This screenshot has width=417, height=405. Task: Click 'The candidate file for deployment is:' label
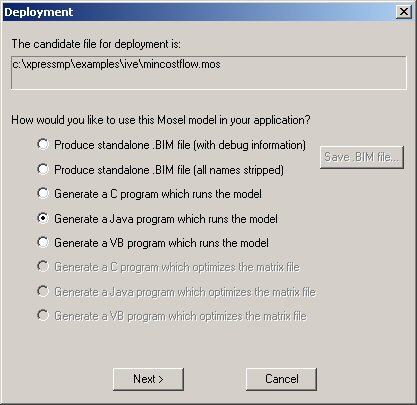pos(96,44)
